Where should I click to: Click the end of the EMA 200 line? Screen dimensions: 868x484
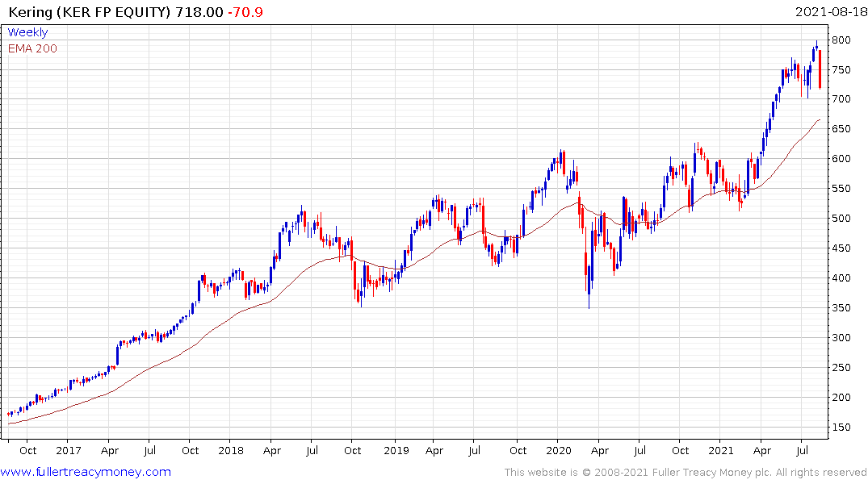click(820, 119)
